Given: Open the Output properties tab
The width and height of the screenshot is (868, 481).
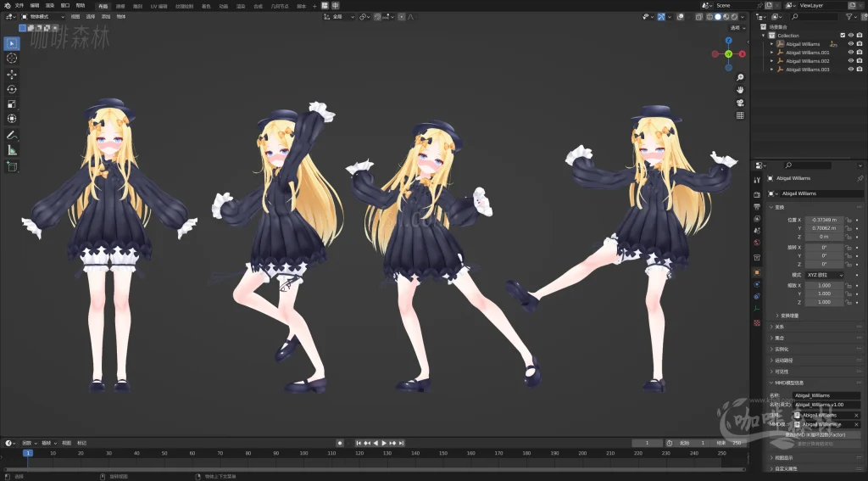Looking at the screenshot, I should pos(757,207).
